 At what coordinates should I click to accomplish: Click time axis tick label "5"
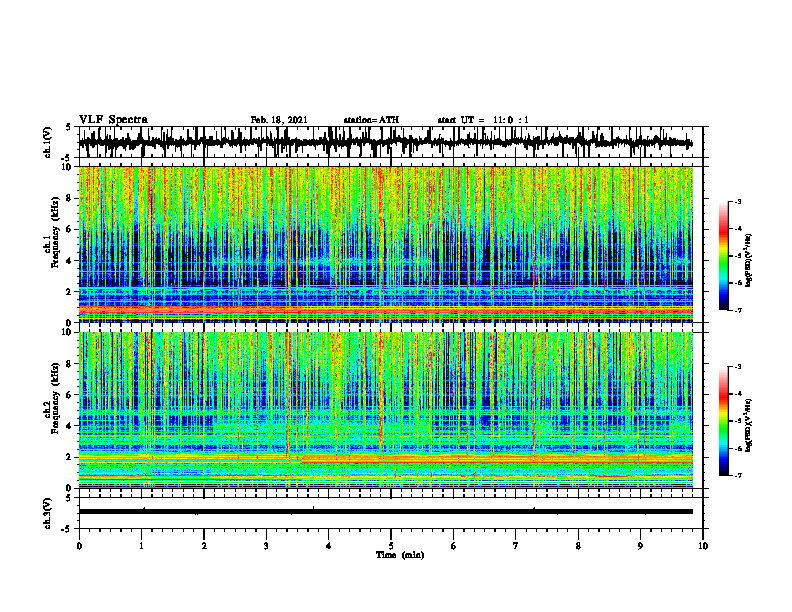click(391, 546)
